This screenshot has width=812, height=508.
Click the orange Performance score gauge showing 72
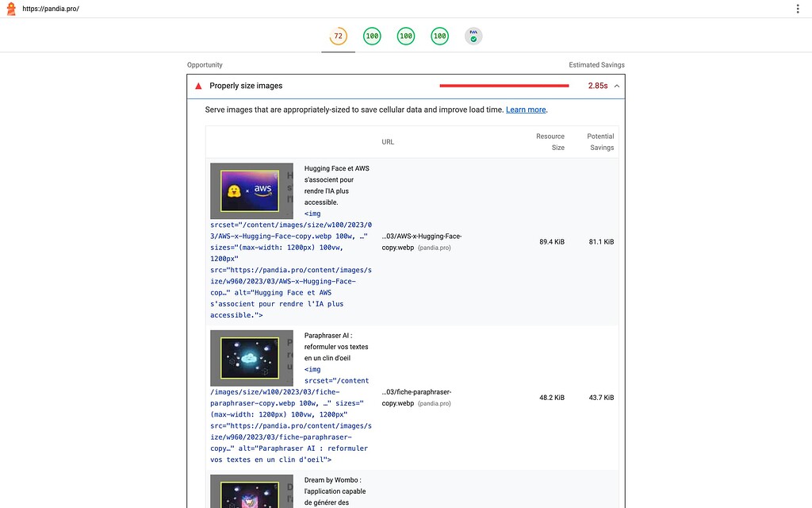point(338,36)
